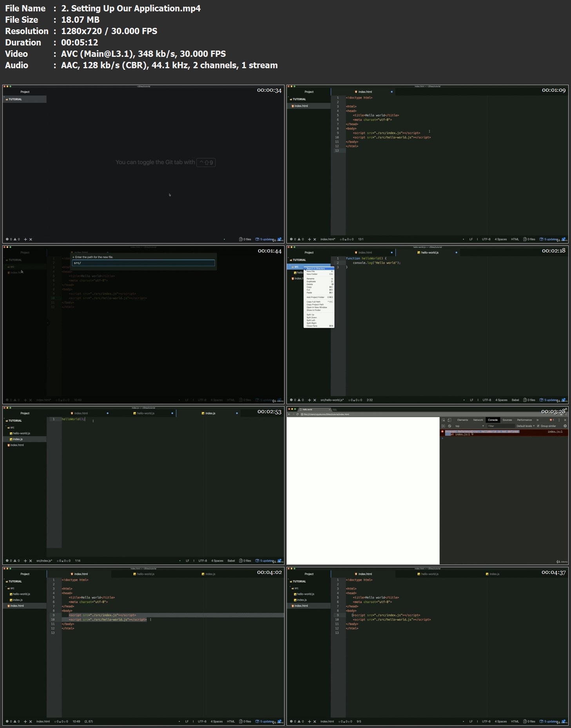This screenshot has width=571, height=728.
Task: Click the clear console icon in DevTools
Action: point(450,426)
